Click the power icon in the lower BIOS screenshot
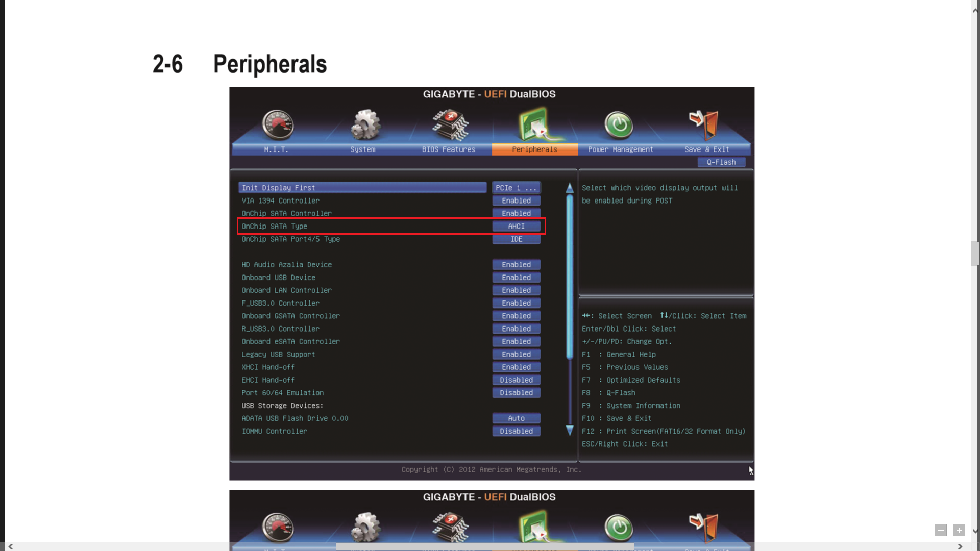Image resolution: width=980 pixels, height=551 pixels. pos(619,528)
